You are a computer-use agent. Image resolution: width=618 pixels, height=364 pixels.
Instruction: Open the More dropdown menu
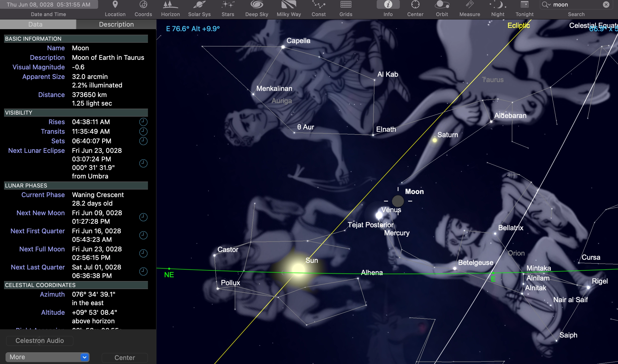click(x=48, y=357)
